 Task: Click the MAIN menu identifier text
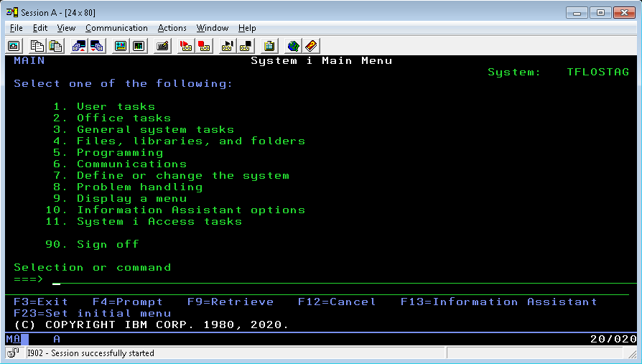coord(29,60)
